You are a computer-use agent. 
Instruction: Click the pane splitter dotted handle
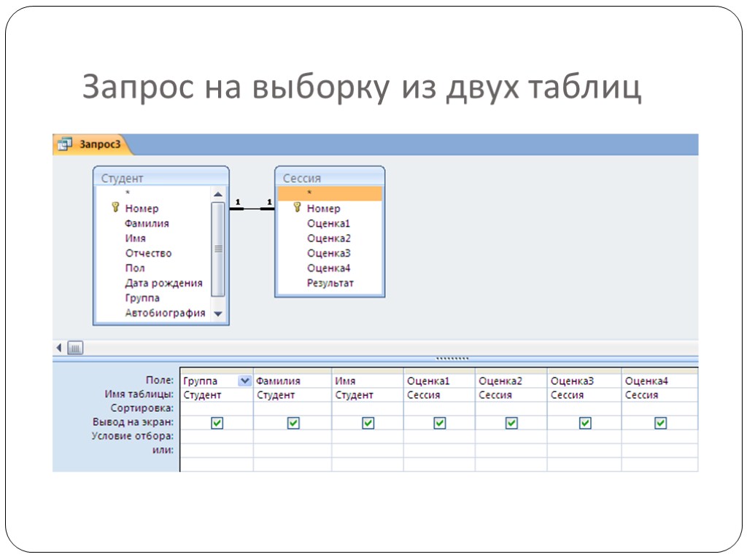tap(452, 358)
